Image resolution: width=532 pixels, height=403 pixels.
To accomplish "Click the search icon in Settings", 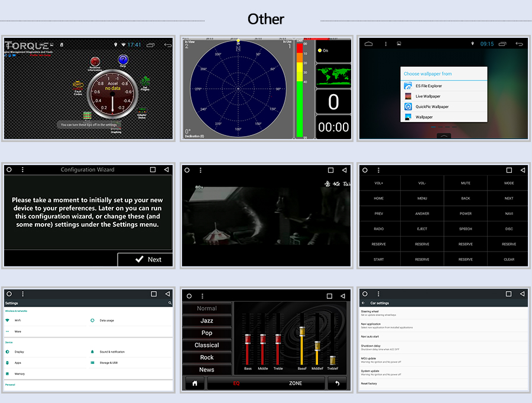I will click(x=170, y=303).
